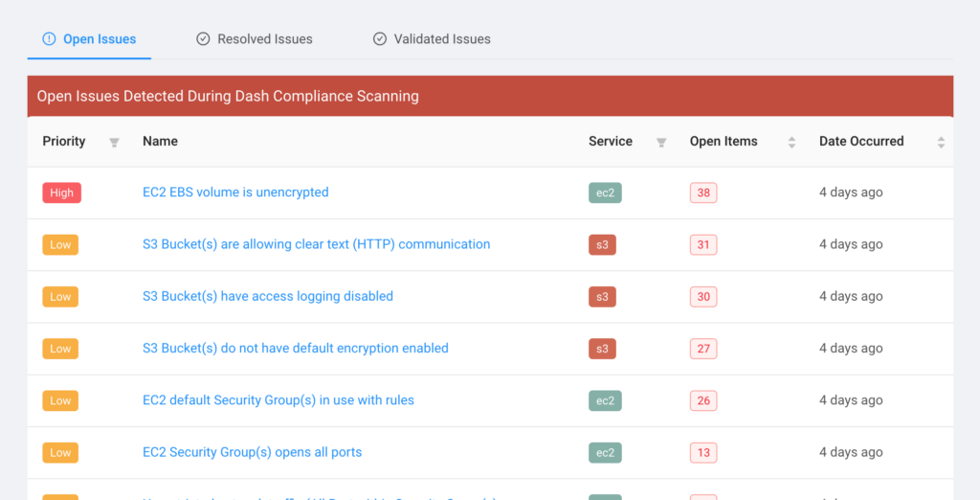Open "EC2 EBS volume is unencrypted" issue
The width and height of the screenshot is (980, 500).
coord(235,193)
